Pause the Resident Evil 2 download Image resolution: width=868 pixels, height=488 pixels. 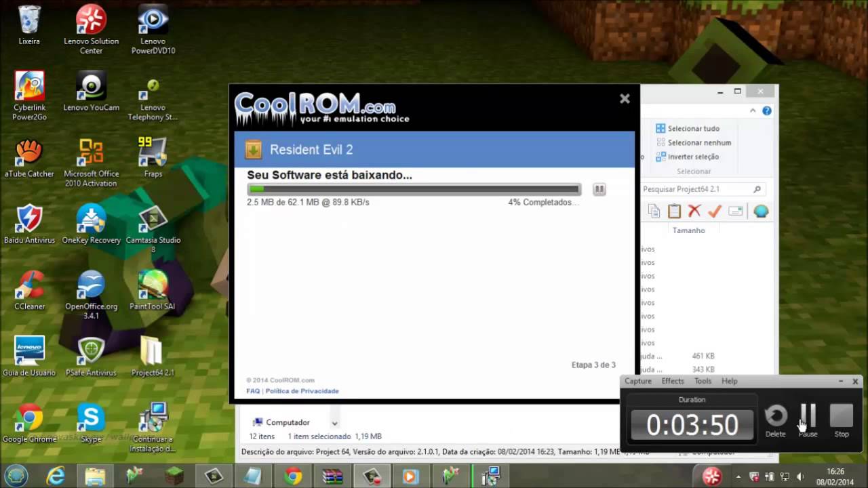coord(599,189)
